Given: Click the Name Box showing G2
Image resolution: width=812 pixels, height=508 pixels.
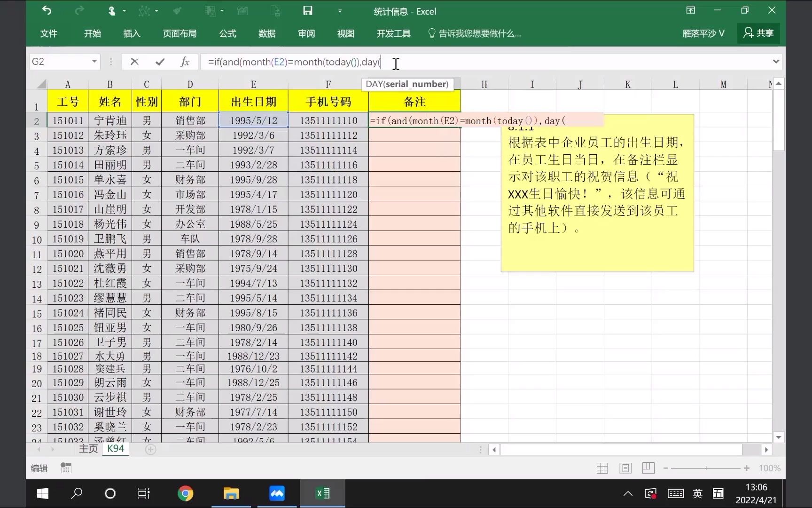Looking at the screenshot, I should coord(60,62).
